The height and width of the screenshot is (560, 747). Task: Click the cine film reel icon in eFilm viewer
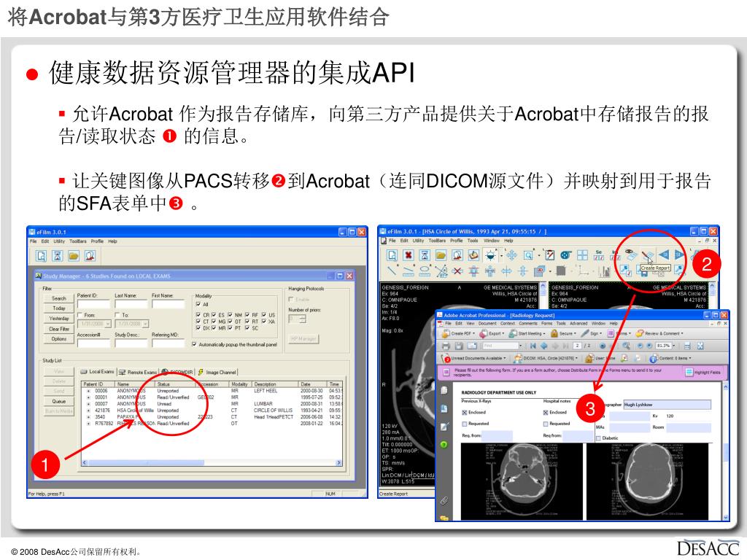tap(566, 255)
